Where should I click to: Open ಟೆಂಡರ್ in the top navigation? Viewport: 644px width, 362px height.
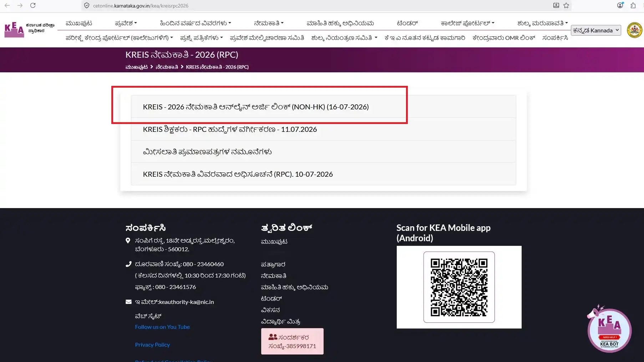(407, 23)
